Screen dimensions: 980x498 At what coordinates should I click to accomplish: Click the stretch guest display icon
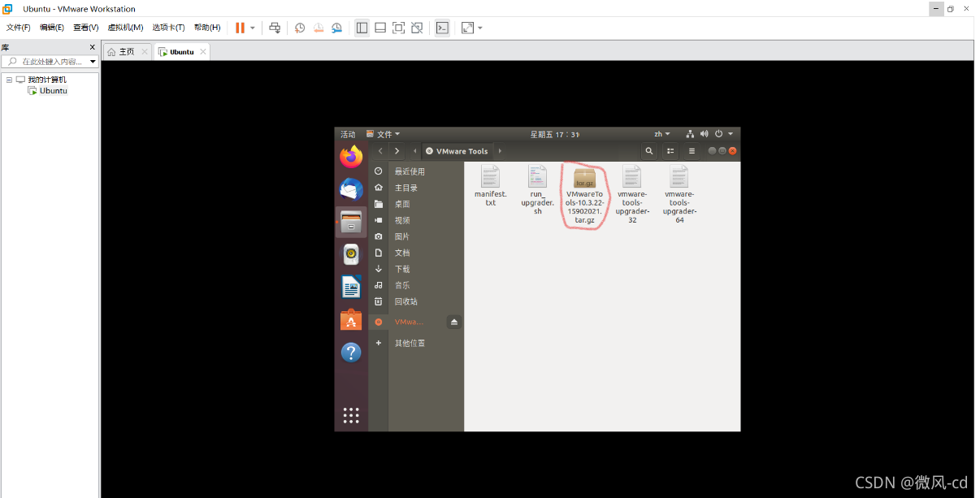point(467,28)
